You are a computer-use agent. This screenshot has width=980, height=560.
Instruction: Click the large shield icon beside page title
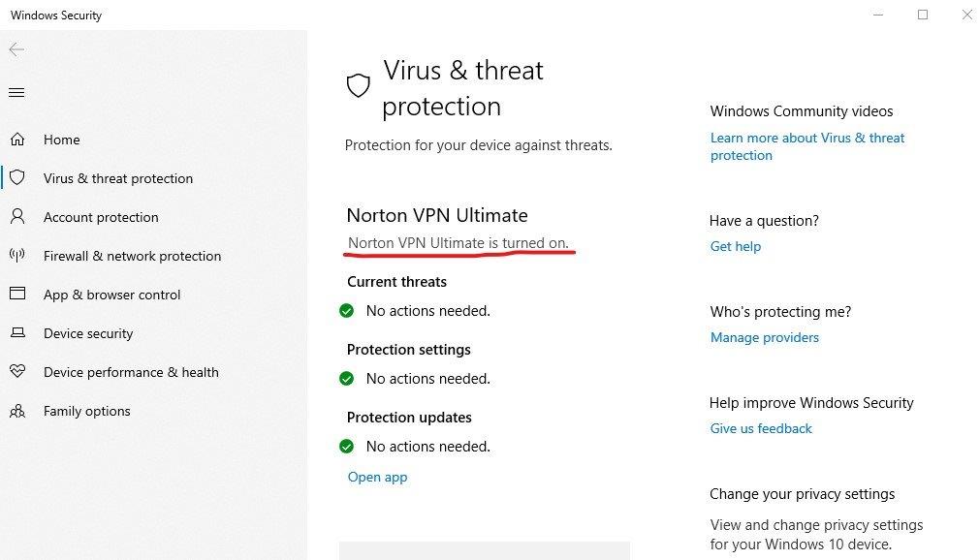coord(359,86)
